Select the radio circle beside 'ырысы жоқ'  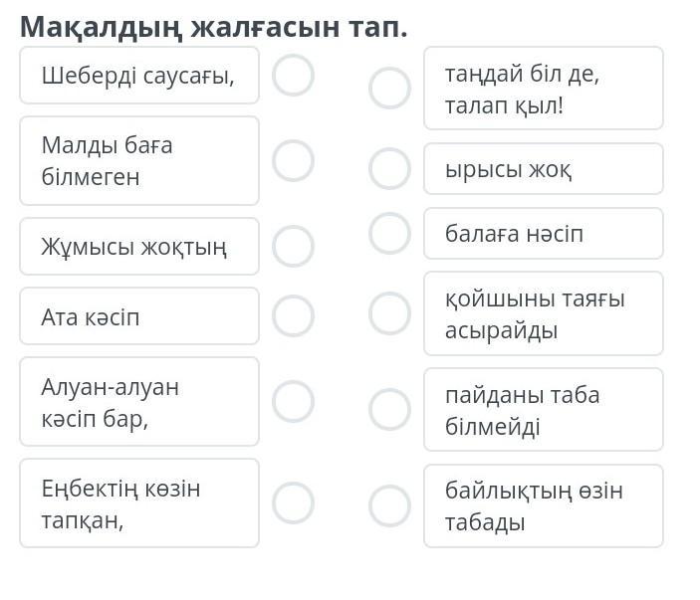click(x=389, y=168)
